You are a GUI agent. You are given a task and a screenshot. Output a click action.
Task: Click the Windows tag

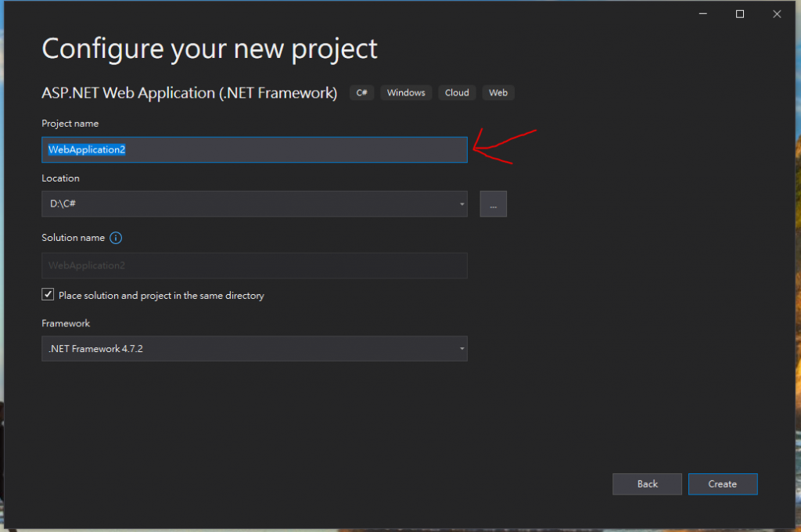406,92
